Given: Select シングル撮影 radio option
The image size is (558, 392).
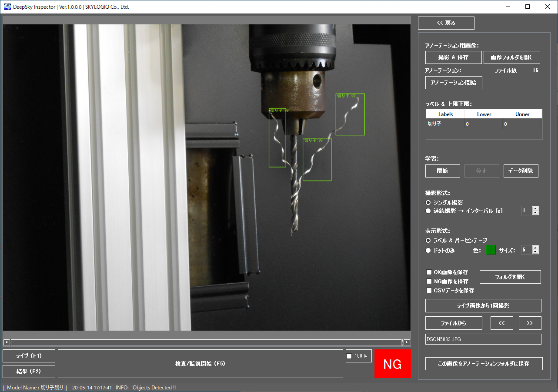Looking at the screenshot, I should (x=428, y=203).
